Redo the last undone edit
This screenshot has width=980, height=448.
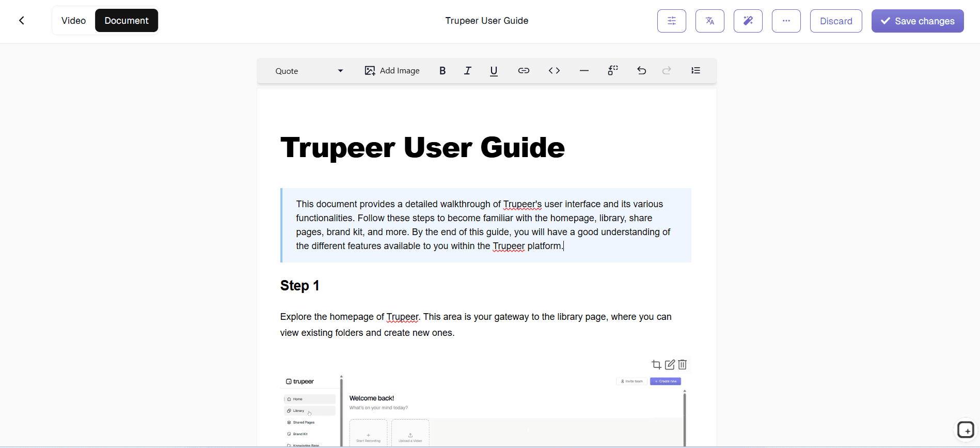[x=667, y=71]
